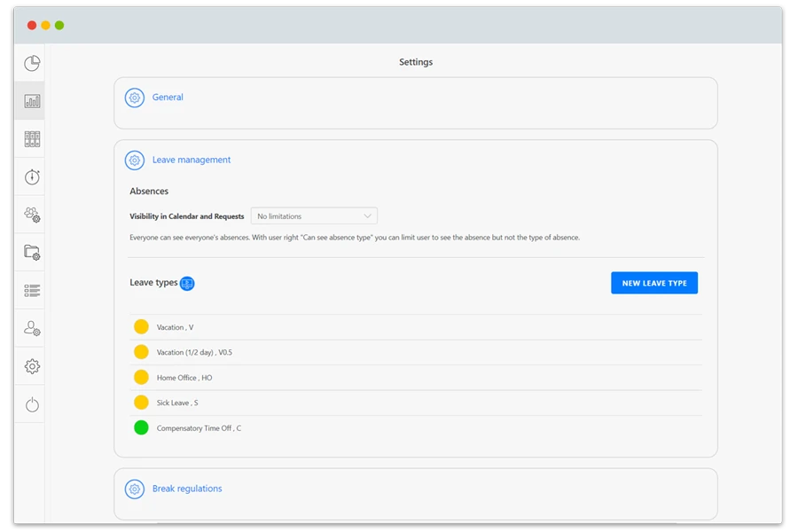Image resolution: width=798 pixels, height=532 pixels.
Task: Click the yellow Sick Leave color dot
Action: (x=141, y=403)
